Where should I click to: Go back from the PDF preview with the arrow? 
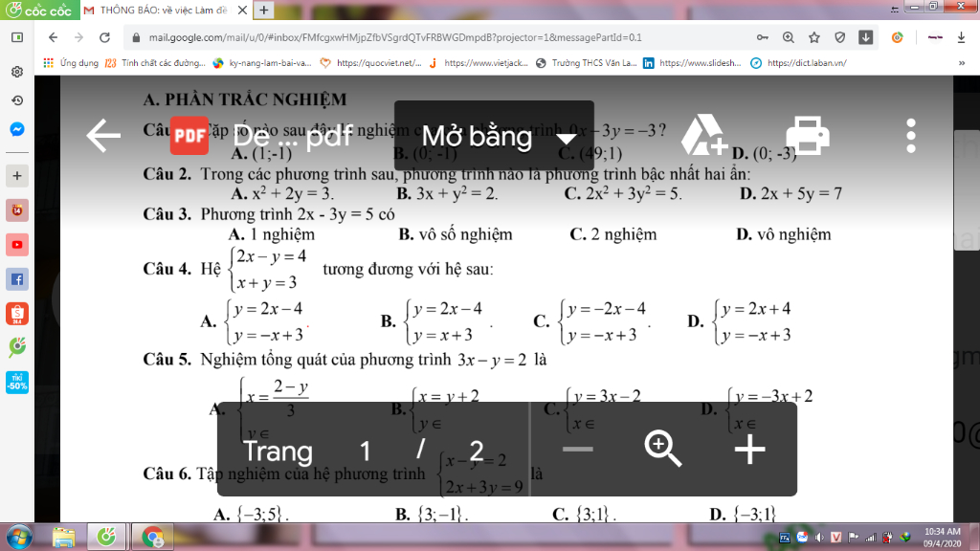click(x=103, y=136)
